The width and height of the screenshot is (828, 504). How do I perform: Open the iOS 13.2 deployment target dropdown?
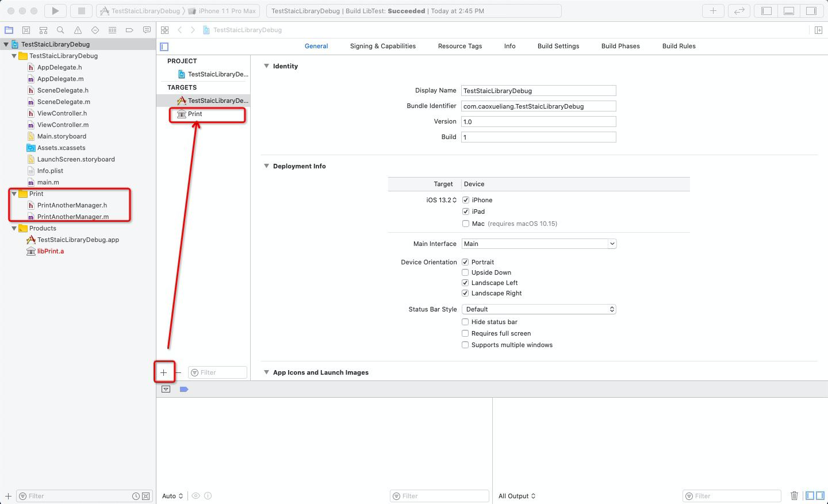tap(442, 200)
